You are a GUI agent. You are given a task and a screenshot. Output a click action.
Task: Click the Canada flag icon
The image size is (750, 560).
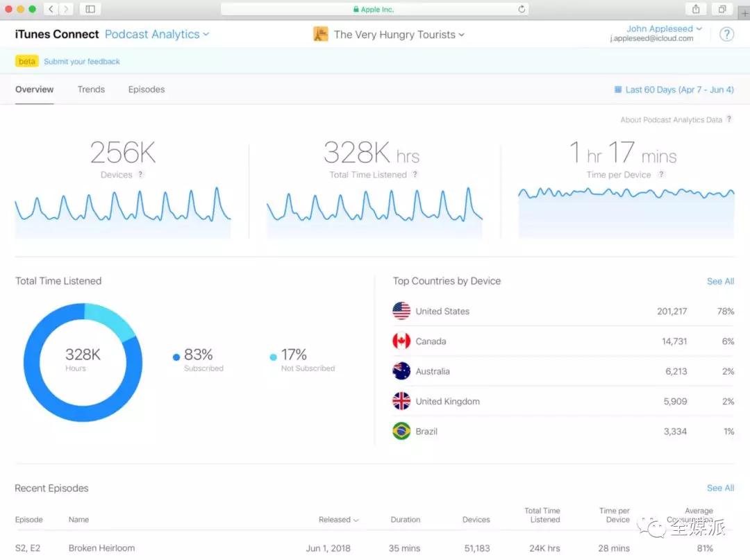tap(401, 341)
